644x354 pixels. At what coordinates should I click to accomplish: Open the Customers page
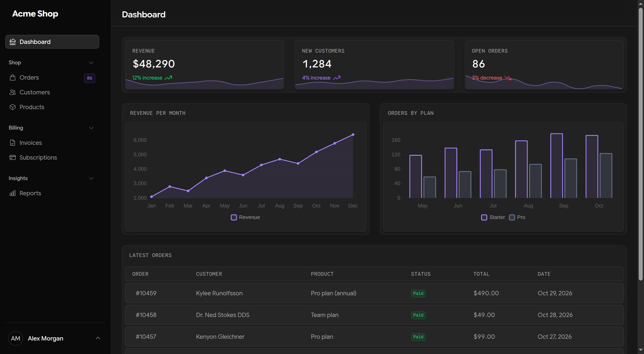click(x=52, y=92)
